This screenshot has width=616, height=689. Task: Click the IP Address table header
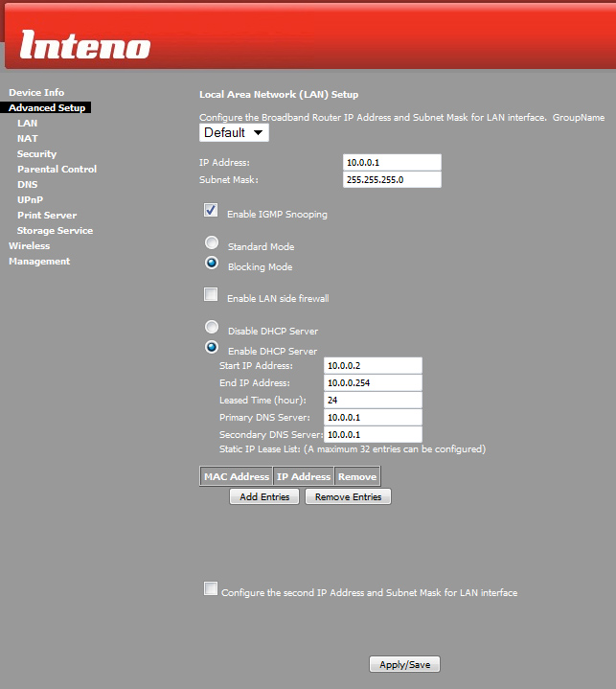[303, 477]
